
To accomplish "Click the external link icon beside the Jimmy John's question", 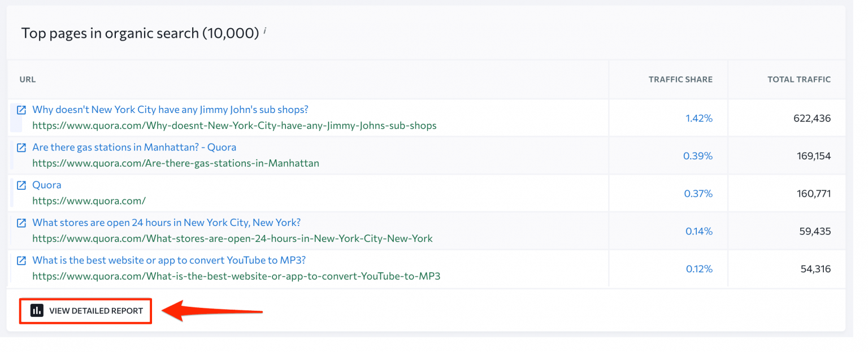I will pos(21,110).
